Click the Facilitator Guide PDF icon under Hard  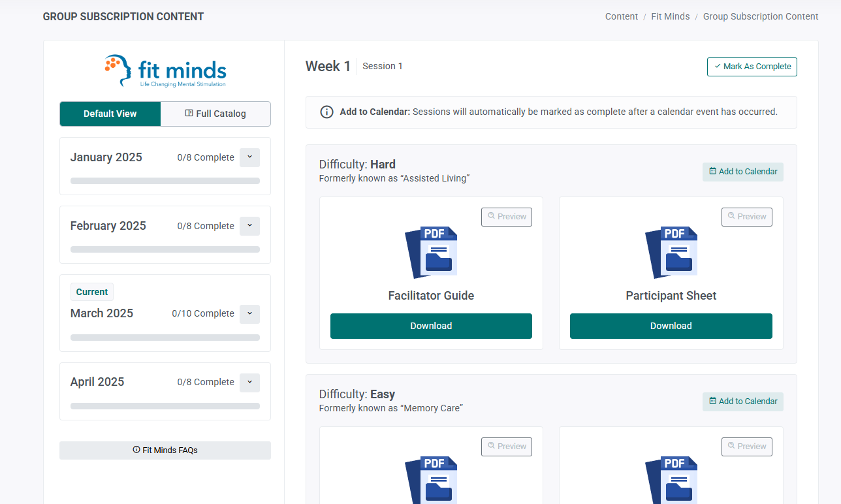[x=431, y=252]
